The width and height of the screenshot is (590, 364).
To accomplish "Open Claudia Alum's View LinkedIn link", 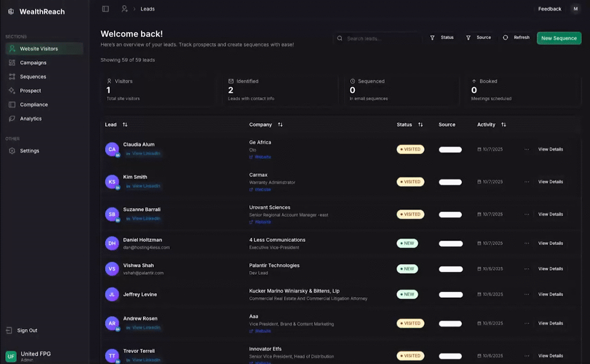I will 146,154.
